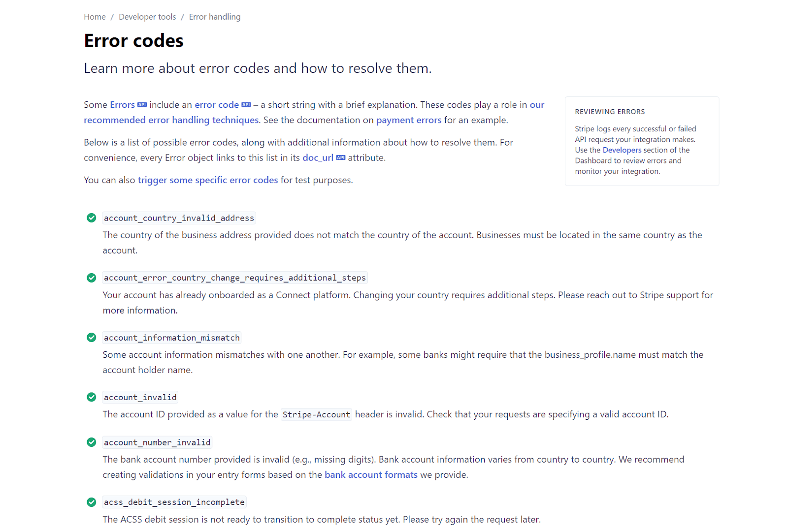This screenshot has width=788, height=532.
Task: Click the green check icon beside account_information_mismatch
Action: click(91, 338)
